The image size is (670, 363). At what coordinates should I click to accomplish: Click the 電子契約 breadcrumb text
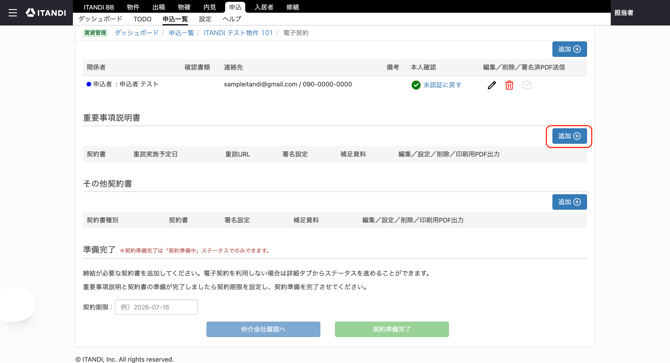[x=296, y=33]
